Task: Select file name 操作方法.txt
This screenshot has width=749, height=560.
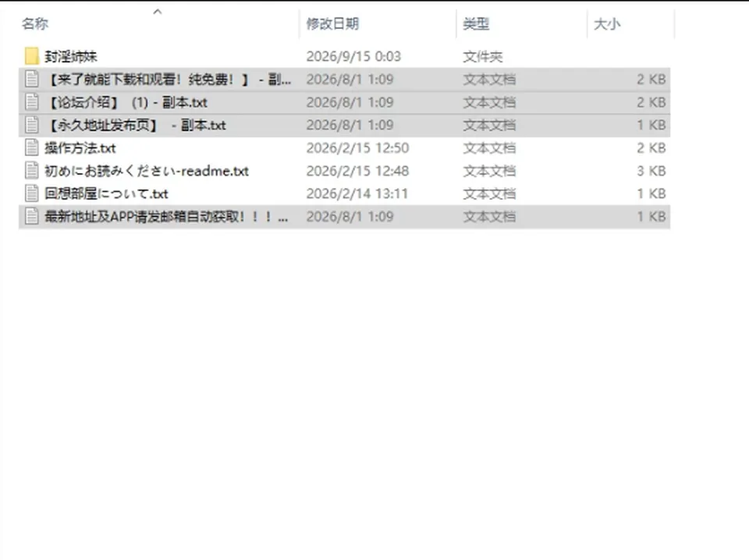Action: click(x=80, y=148)
